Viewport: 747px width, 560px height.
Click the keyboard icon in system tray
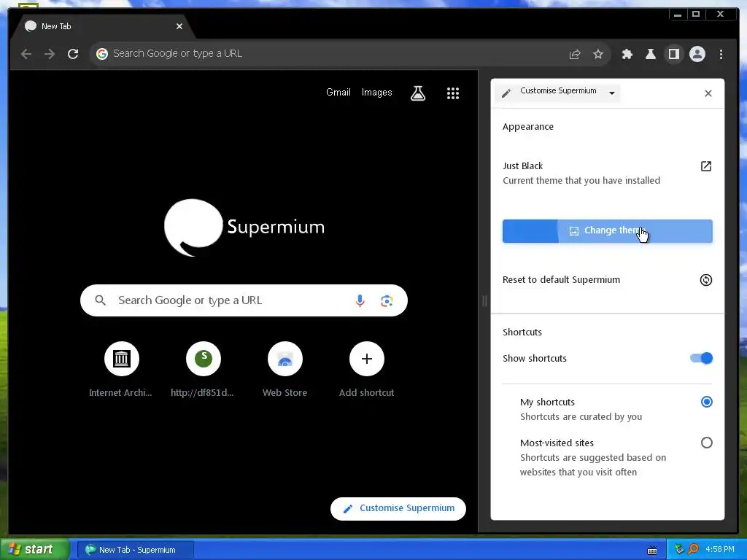(x=652, y=550)
